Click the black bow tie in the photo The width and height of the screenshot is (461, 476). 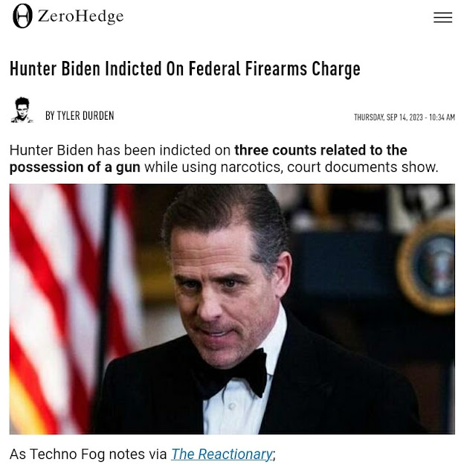point(233,373)
